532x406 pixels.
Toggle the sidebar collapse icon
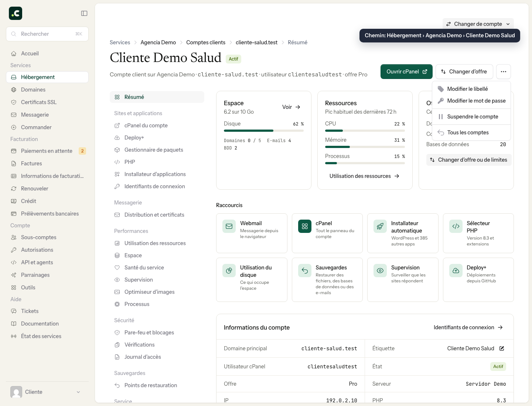pos(84,13)
